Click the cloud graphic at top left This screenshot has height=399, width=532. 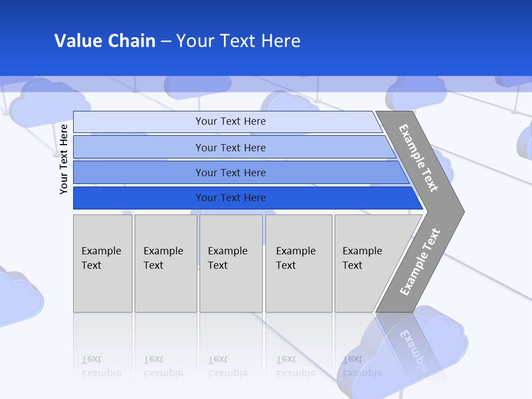click(x=49, y=103)
